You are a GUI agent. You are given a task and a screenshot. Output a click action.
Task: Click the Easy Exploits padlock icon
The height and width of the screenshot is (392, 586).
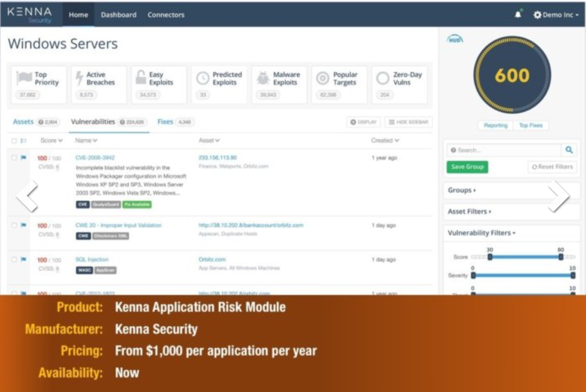[x=140, y=77]
